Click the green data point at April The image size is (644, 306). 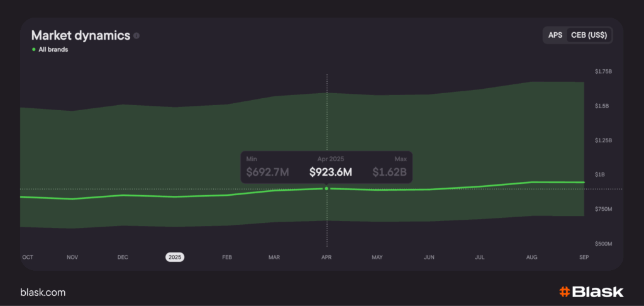326,188
